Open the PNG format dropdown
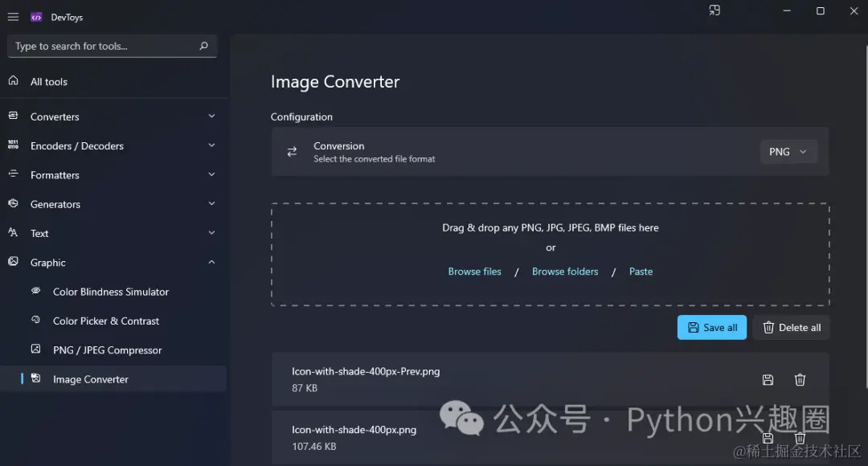The height and width of the screenshot is (466, 868). pyautogui.click(x=788, y=152)
